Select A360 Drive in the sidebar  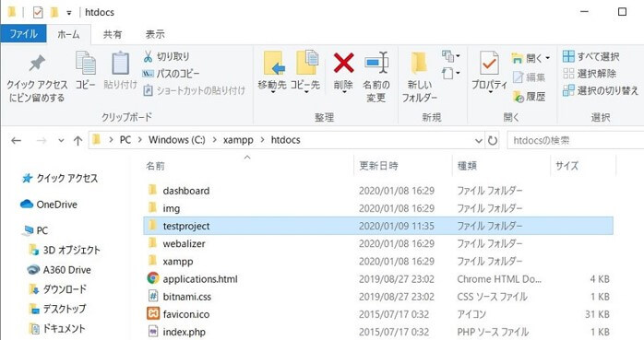click(x=59, y=270)
